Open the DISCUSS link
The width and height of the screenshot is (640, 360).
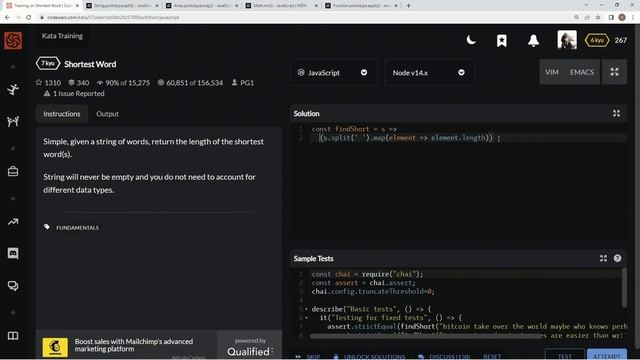tap(445, 357)
